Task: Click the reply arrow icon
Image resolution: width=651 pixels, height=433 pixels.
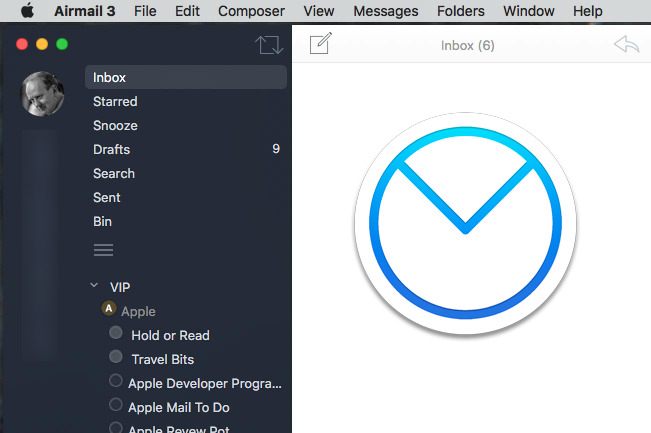Action: click(626, 45)
